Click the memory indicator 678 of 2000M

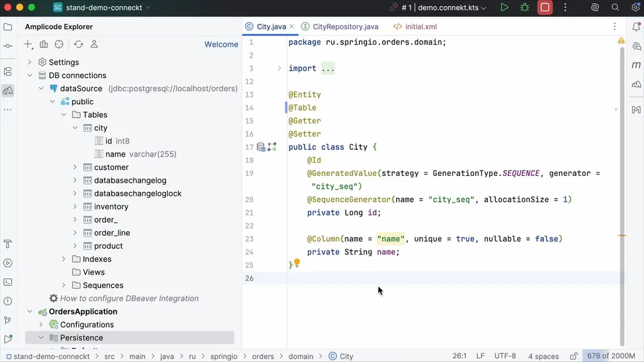(x=611, y=356)
